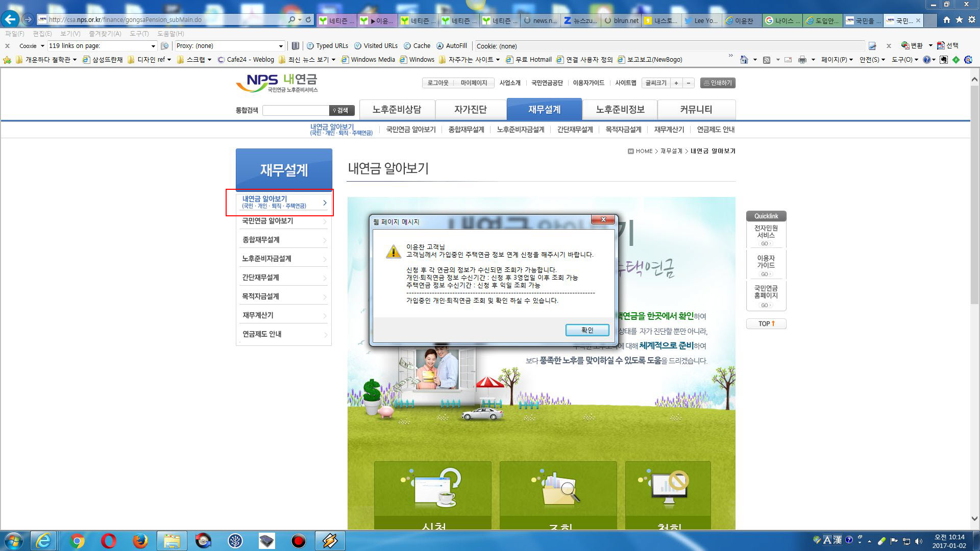Click the print icon in command bar
Image resolution: width=980 pixels, height=551 pixels.
click(x=802, y=60)
